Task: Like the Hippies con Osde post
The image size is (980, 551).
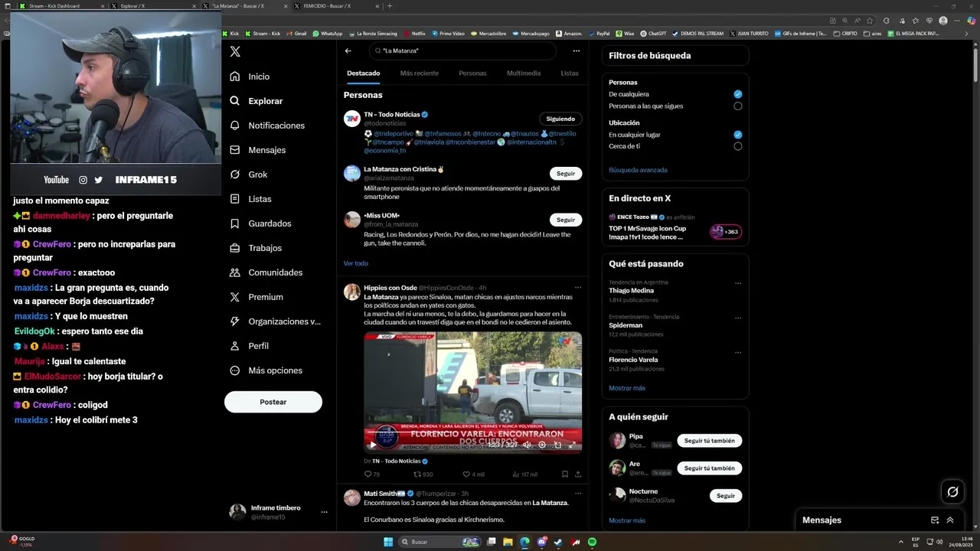Action: (473, 474)
